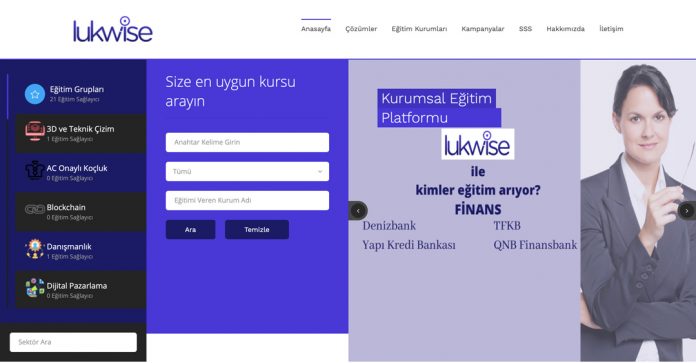Choose the Blockchain chain icon

pyautogui.click(x=35, y=209)
